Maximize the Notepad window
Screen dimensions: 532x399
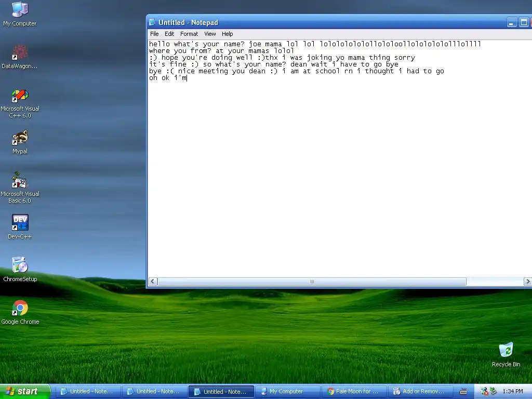tap(524, 22)
